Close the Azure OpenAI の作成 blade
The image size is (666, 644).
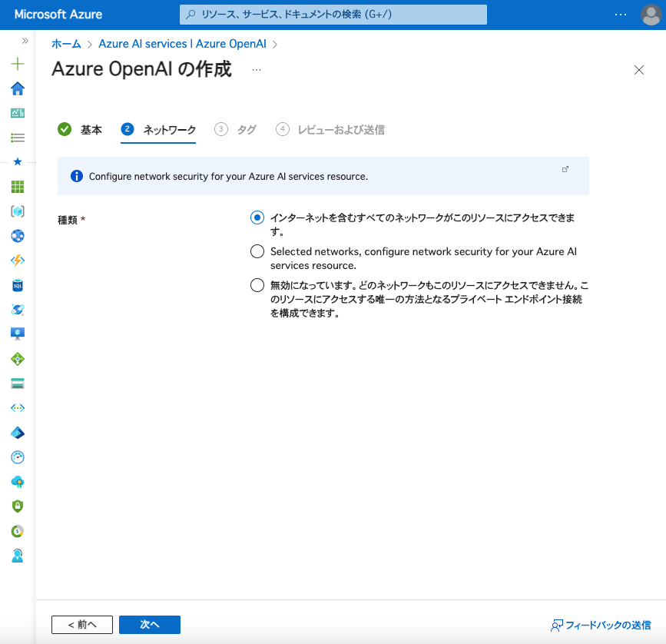tap(639, 70)
